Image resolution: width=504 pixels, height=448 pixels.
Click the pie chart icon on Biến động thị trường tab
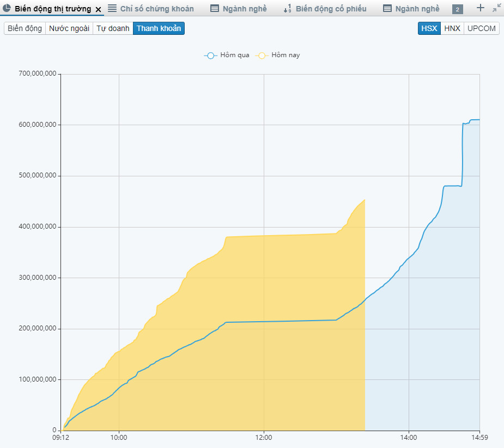7,9
